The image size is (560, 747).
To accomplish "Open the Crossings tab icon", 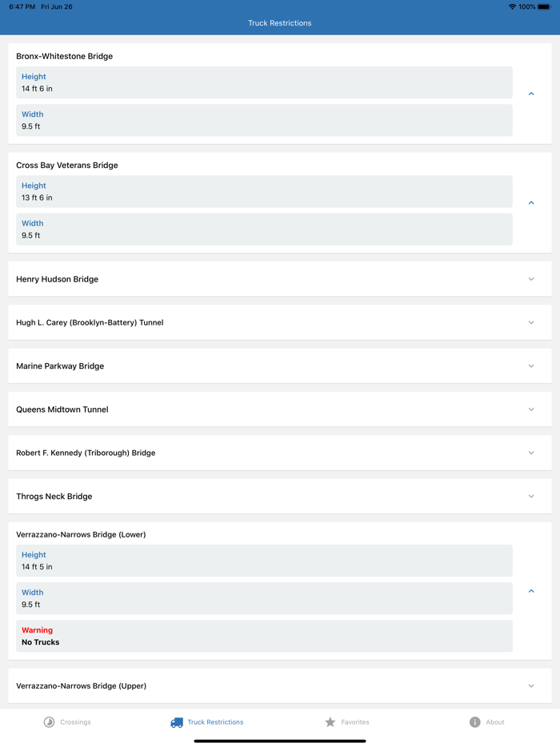I will [x=49, y=722].
